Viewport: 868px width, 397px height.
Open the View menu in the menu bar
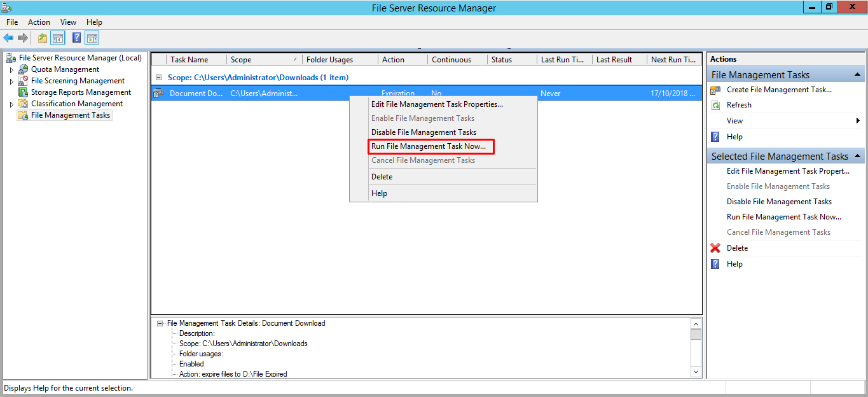[68, 22]
